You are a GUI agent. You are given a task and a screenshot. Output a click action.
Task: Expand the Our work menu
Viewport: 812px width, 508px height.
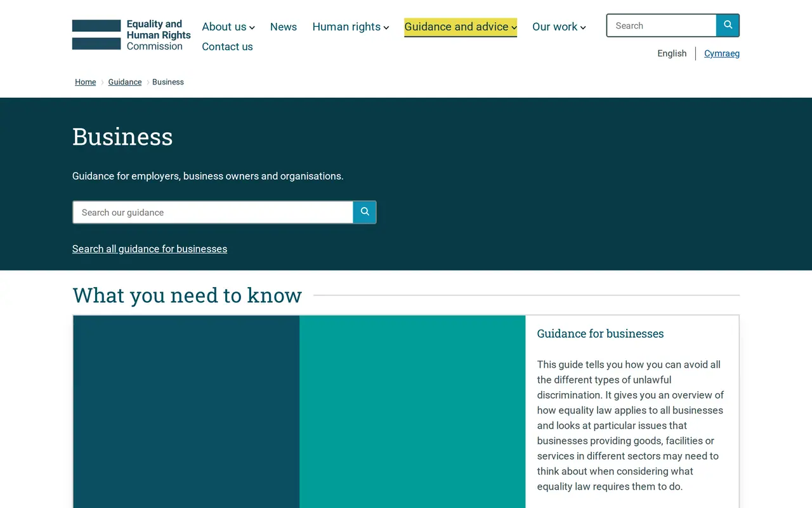point(559,27)
